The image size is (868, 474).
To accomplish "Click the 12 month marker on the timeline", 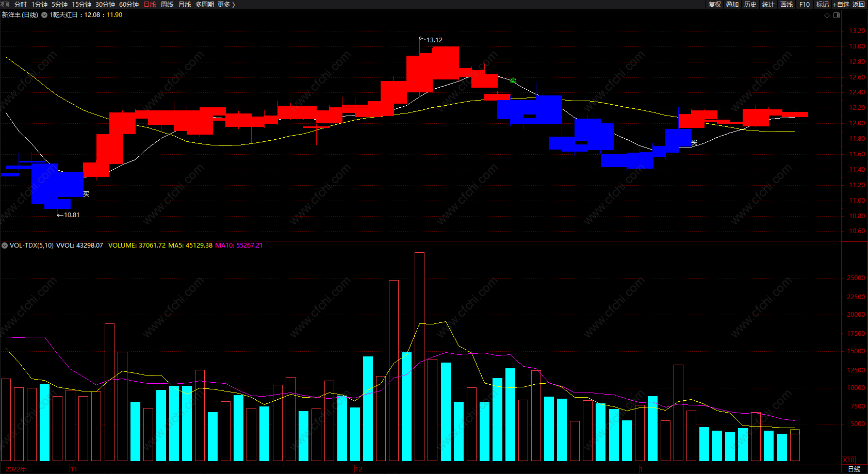I will [359, 469].
